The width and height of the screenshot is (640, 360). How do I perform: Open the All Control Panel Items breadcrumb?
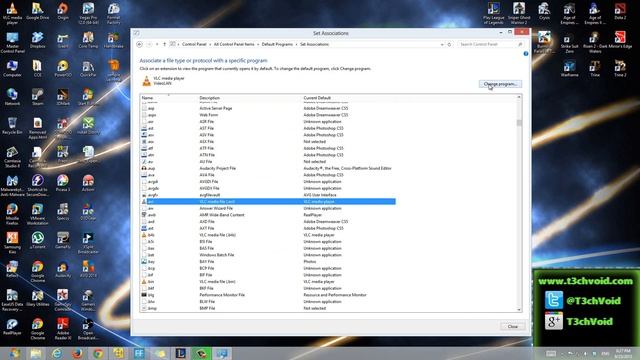coord(234,44)
